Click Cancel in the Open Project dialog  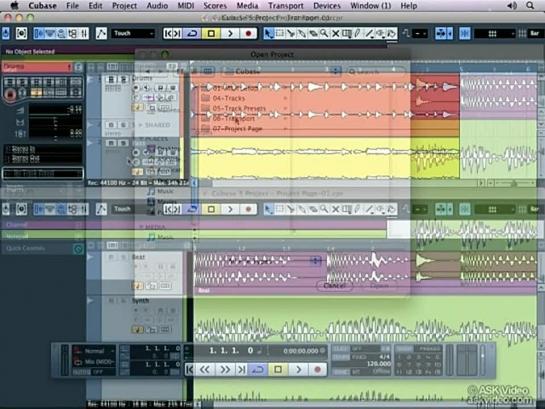tap(335, 286)
